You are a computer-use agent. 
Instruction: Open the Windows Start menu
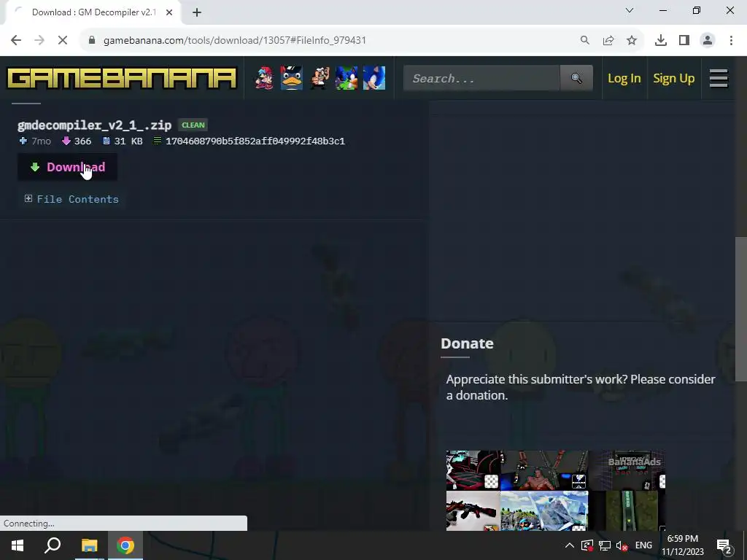click(x=18, y=545)
